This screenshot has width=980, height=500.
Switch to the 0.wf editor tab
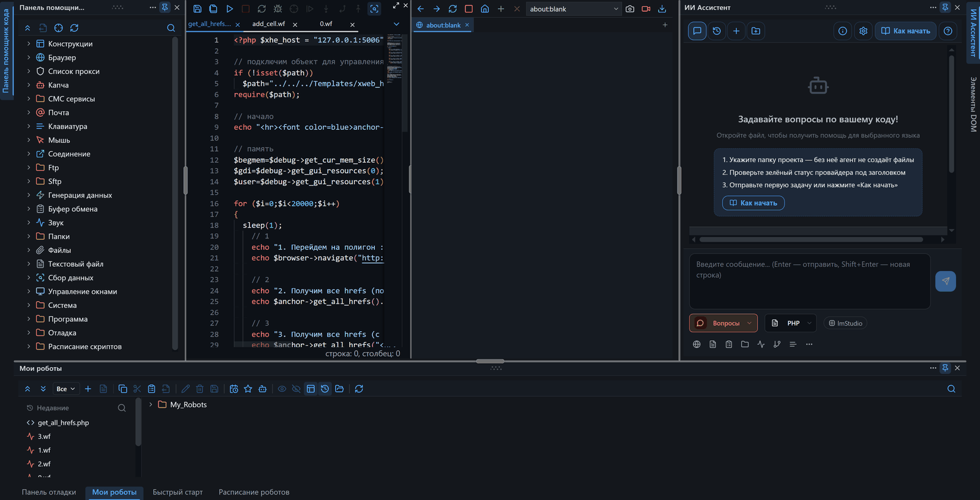click(x=326, y=24)
